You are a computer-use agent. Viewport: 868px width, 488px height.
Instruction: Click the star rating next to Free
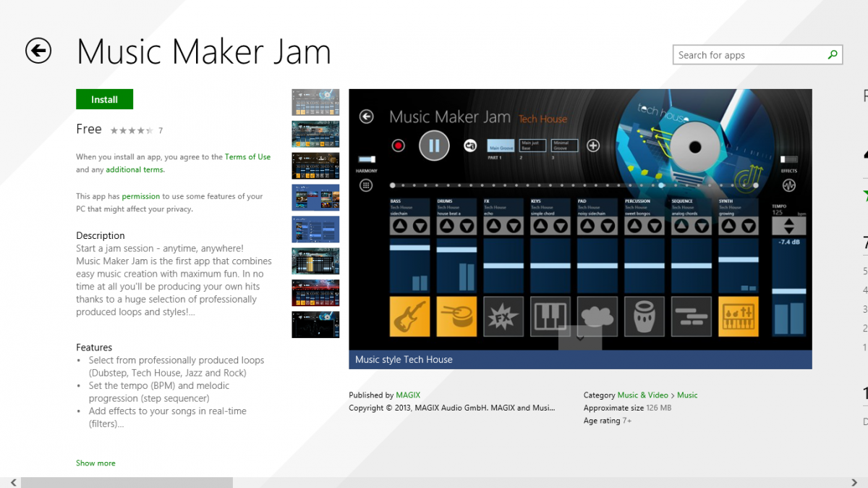(x=132, y=130)
